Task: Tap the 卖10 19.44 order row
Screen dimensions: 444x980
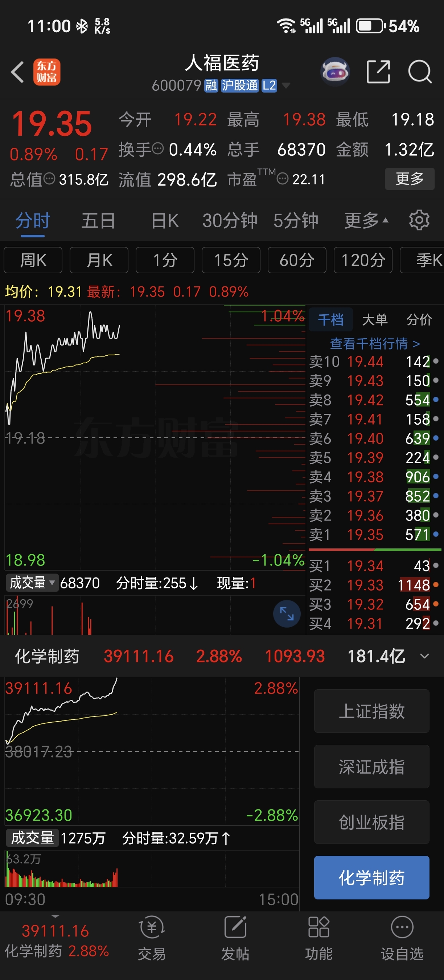Action: click(x=374, y=362)
